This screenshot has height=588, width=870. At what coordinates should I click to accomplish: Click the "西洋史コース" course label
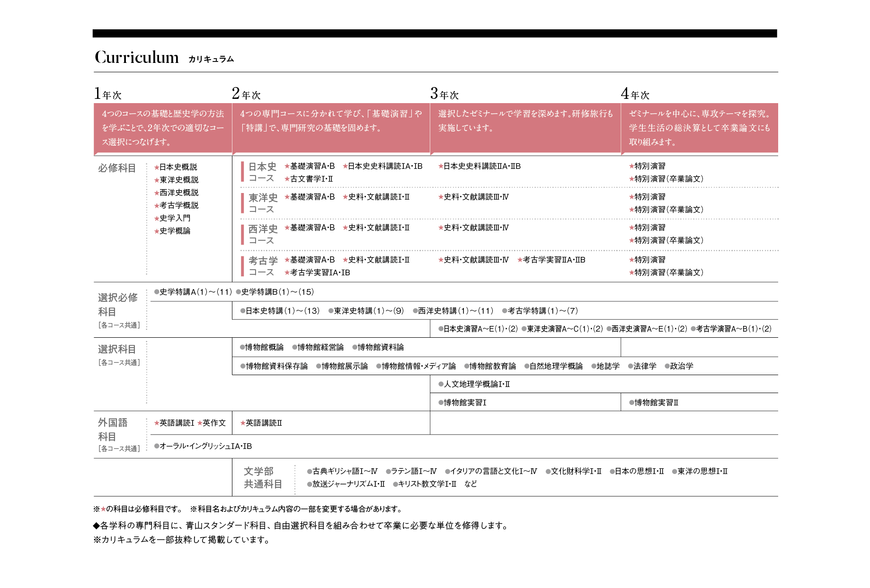click(x=263, y=234)
